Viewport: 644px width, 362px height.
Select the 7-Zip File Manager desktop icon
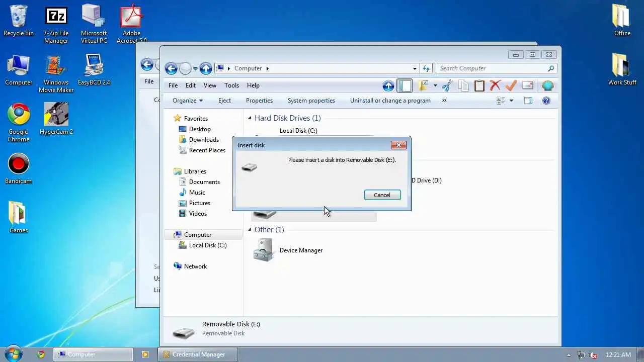tap(56, 25)
